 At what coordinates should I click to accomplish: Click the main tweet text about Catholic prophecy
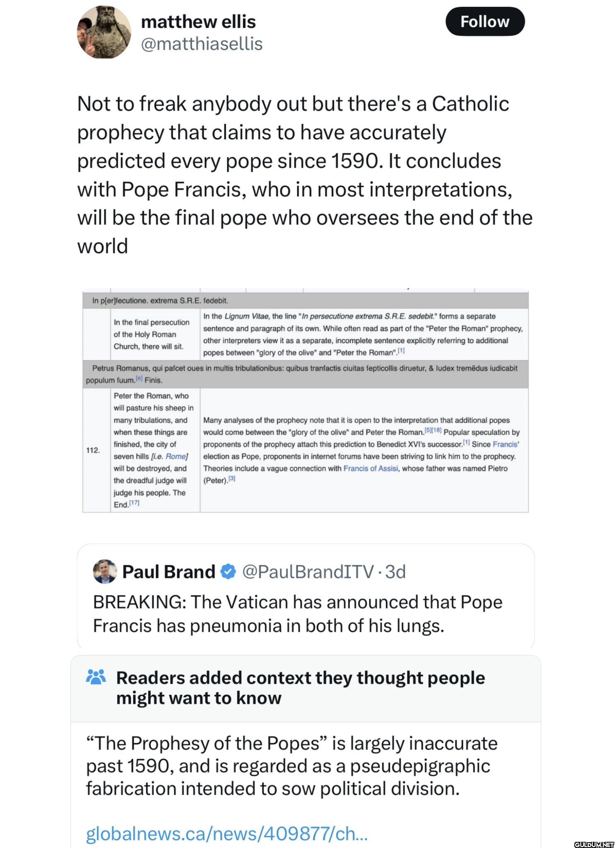click(x=305, y=174)
